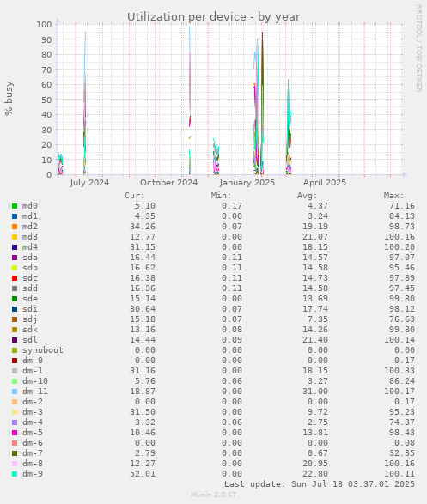Click the 'January 2025' x-axis label

point(247,183)
